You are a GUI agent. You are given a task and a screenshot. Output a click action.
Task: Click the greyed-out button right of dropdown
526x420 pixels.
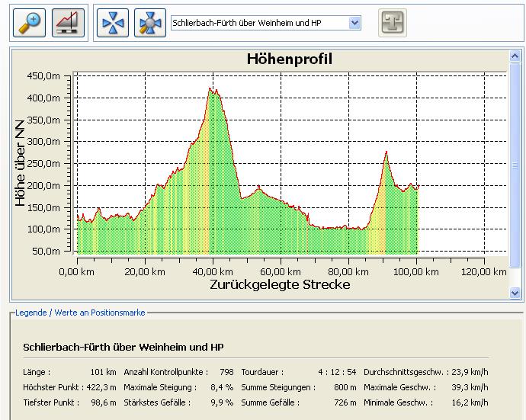coord(393,23)
